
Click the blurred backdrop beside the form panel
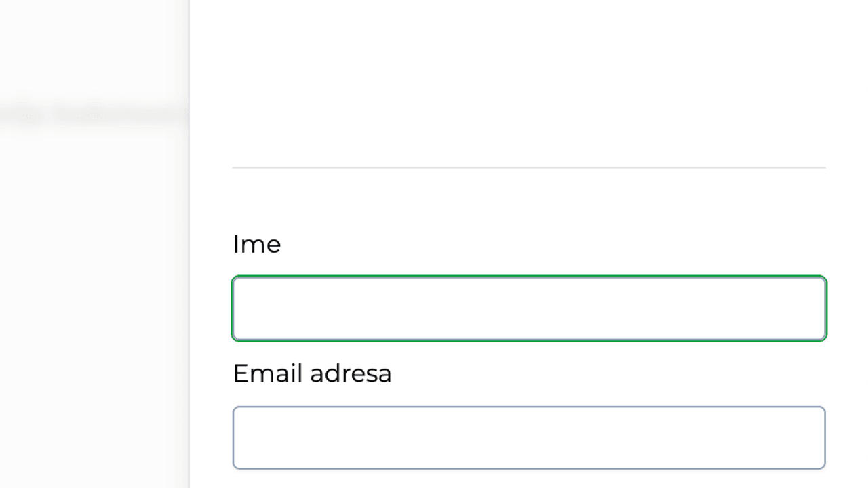[94, 271]
